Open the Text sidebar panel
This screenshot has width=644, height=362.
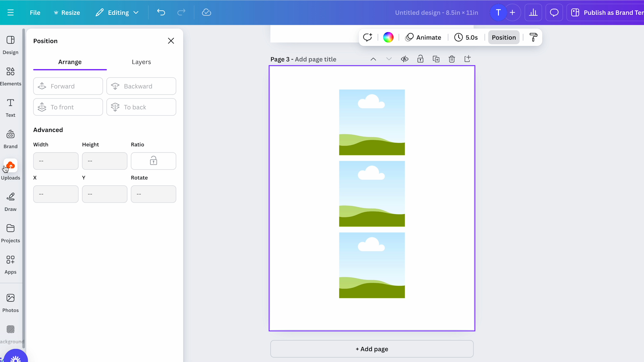tap(10, 108)
